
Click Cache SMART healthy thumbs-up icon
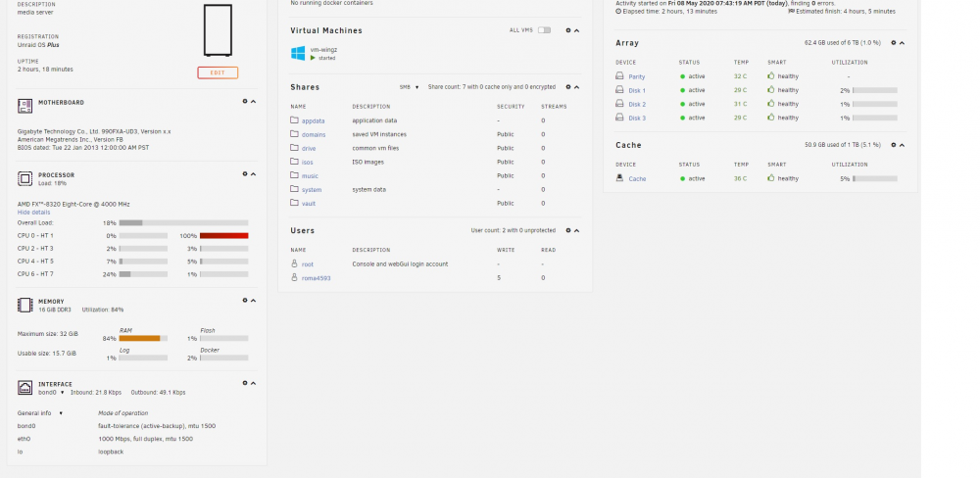click(x=771, y=178)
